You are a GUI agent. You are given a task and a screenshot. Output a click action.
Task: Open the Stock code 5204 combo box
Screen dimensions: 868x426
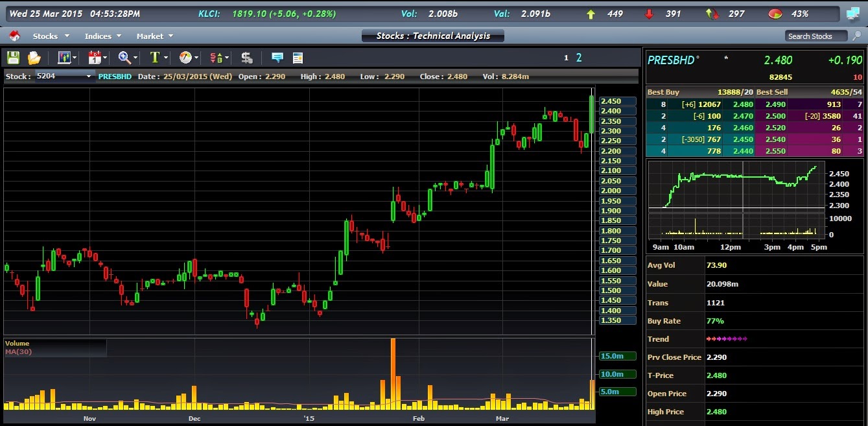65,77
